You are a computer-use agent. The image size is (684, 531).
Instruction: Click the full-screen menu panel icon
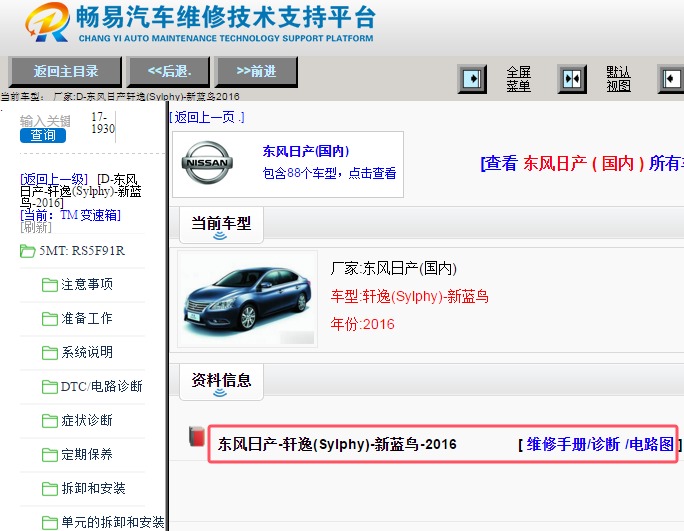(472, 79)
